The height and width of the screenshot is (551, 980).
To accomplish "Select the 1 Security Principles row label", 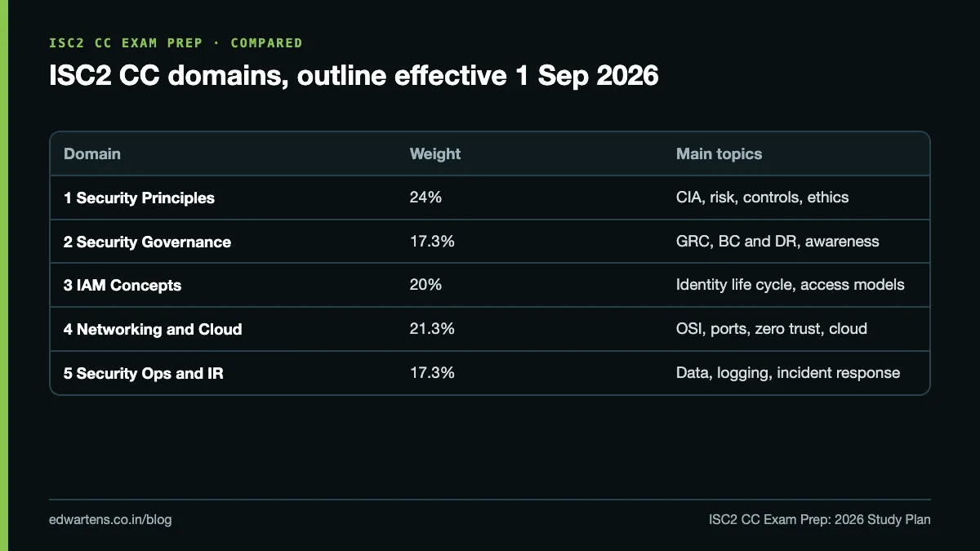I will point(139,198).
